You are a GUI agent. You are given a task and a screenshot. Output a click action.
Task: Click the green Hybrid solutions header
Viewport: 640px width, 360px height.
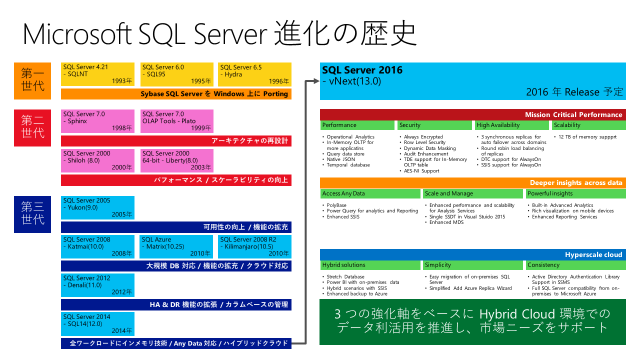pyautogui.click(x=370, y=265)
